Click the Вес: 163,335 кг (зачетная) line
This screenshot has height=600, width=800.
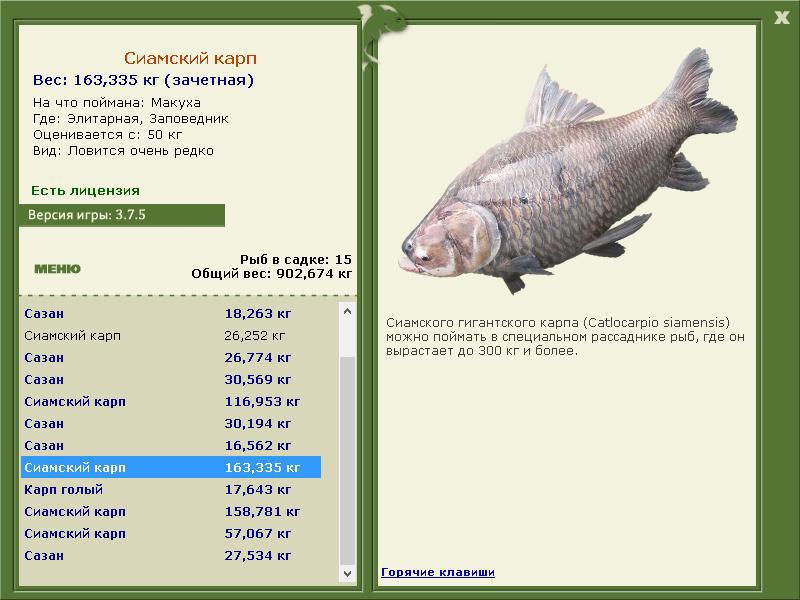[143, 80]
